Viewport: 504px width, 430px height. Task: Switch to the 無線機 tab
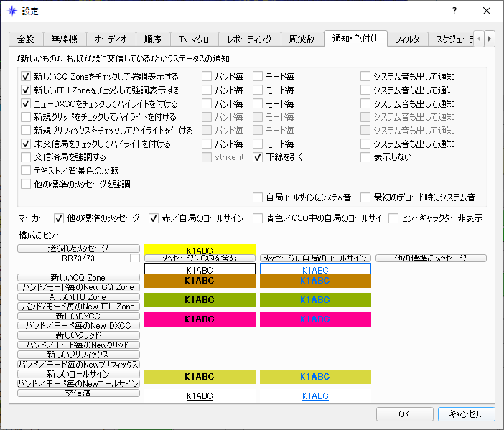click(x=64, y=39)
